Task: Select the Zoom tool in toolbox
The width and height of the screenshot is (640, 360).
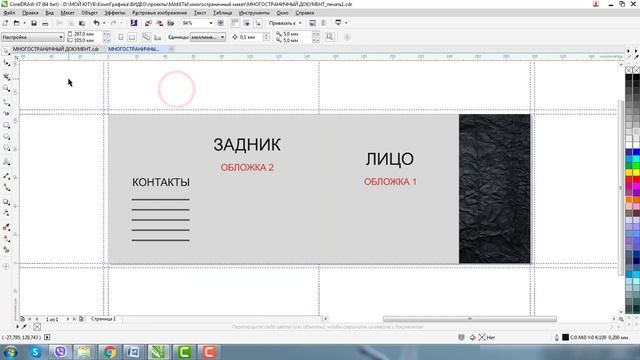Action: [x=6, y=88]
